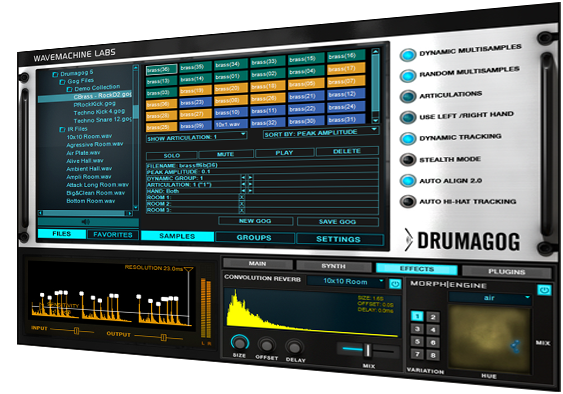Image resolution: width=563 pixels, height=394 pixels.
Task: Select the brass(36) sample cell
Action: pos(162,70)
